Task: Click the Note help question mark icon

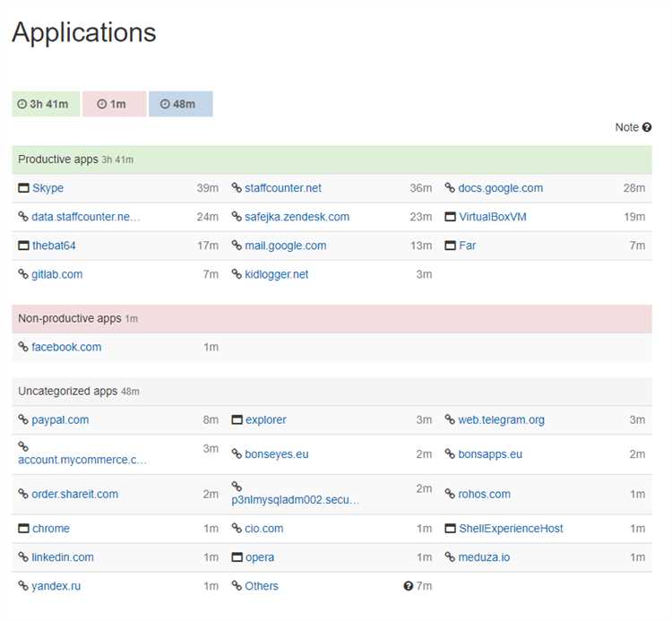Action: pyautogui.click(x=647, y=127)
